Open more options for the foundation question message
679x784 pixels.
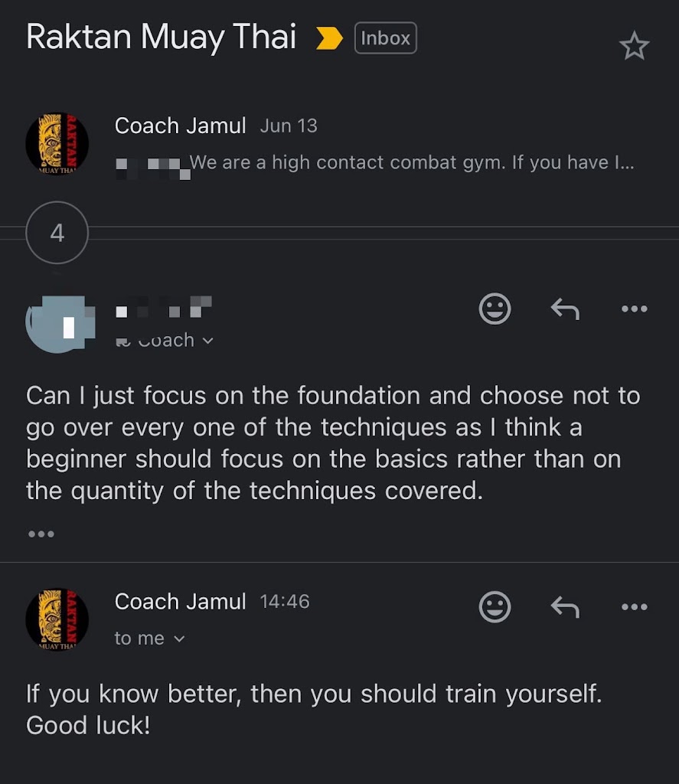pos(634,309)
